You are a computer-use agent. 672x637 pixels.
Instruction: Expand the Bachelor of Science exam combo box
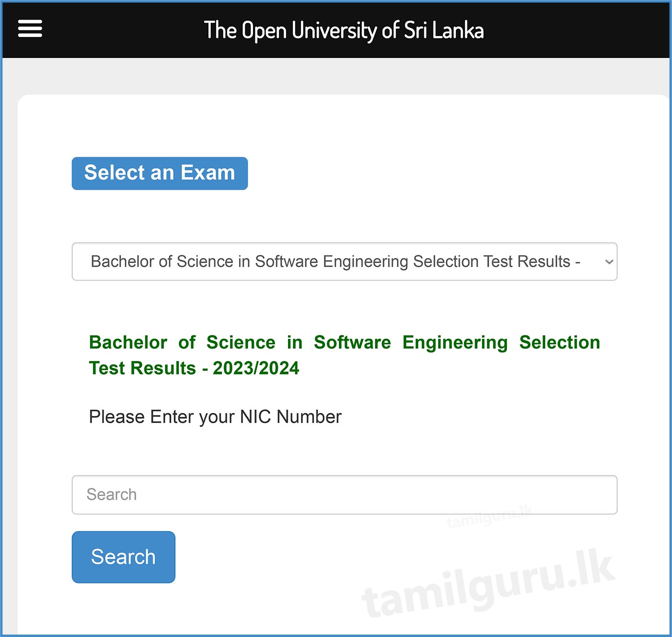coord(344,261)
